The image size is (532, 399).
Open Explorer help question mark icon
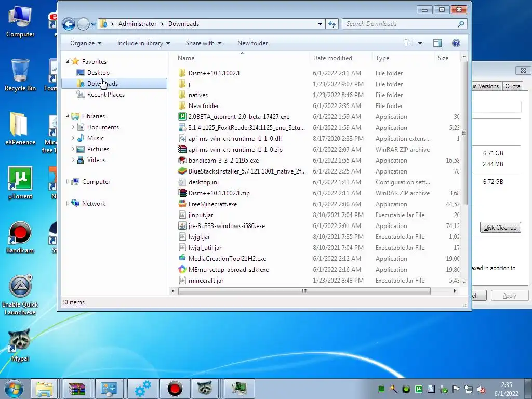pos(456,43)
